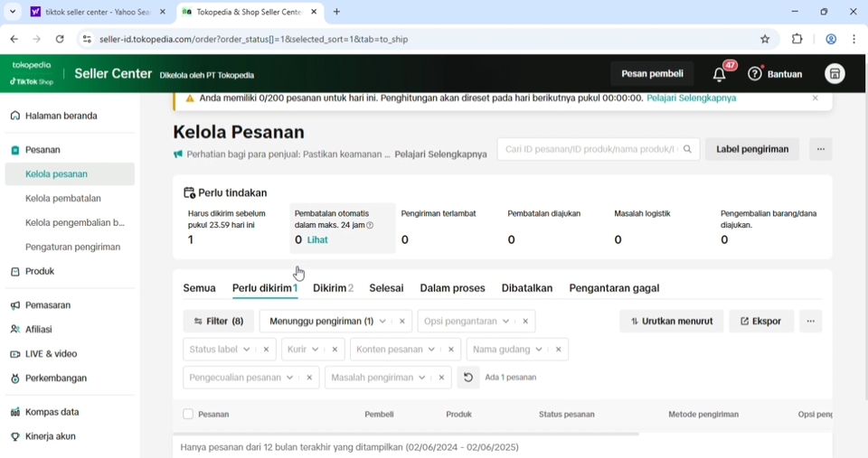Open a new browser tab with plus icon
Image resolution: width=868 pixels, height=458 pixels.
click(x=336, y=12)
